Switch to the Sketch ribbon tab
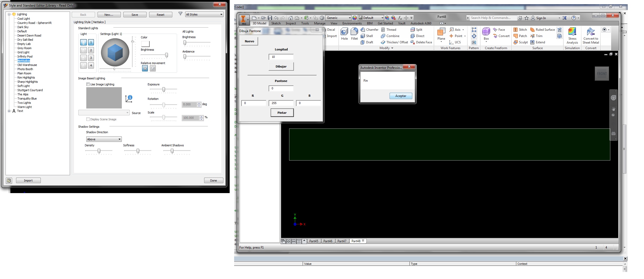 [276, 23]
